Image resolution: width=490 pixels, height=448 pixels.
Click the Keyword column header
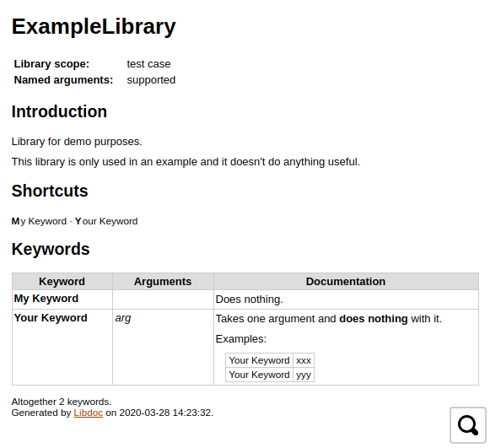(62, 281)
